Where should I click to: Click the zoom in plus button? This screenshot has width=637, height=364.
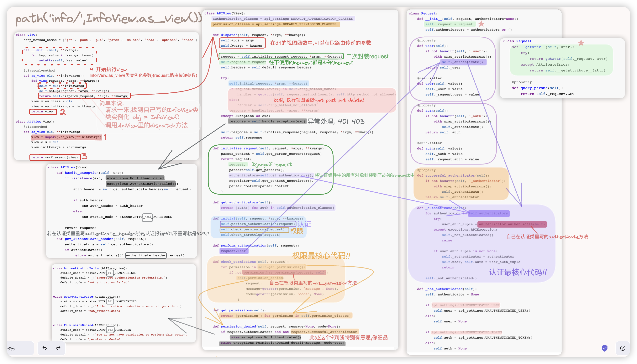tap(27, 348)
